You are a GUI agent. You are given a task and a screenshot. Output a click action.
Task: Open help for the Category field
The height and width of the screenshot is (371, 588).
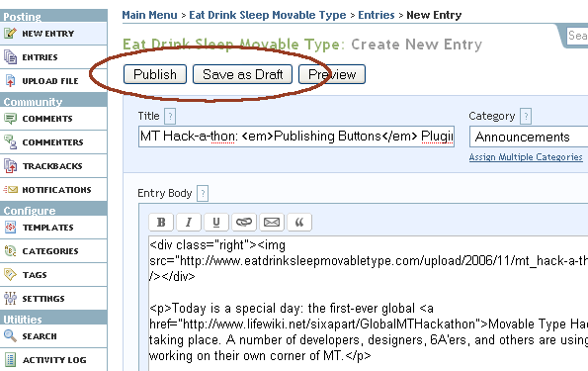[526, 117]
